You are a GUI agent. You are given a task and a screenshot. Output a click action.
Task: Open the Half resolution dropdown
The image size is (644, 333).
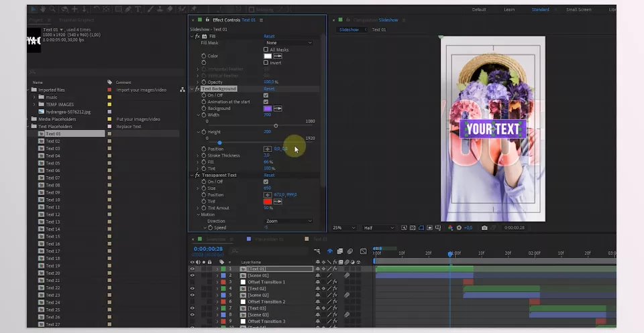point(378,228)
